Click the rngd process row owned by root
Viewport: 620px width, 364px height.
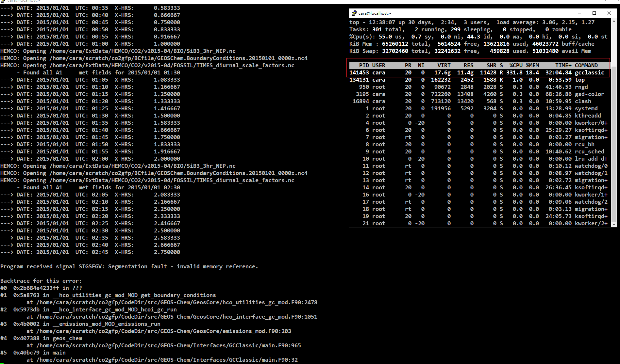pos(458,87)
